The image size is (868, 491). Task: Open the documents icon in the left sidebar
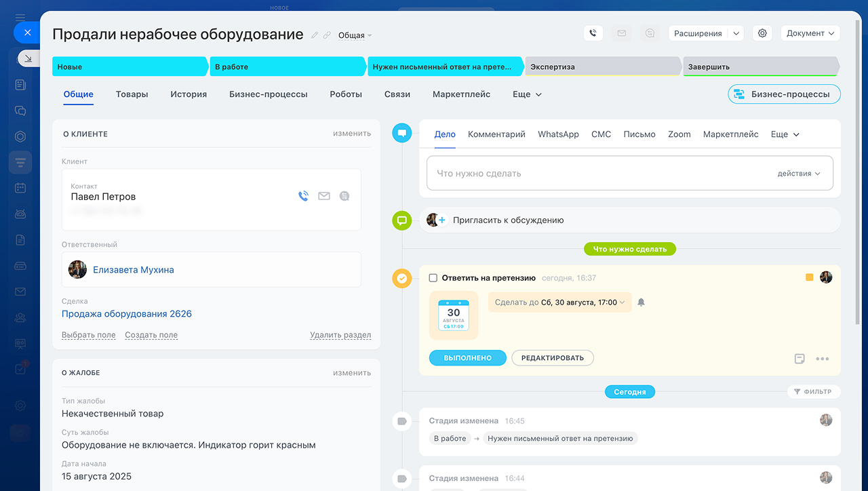pos(20,239)
